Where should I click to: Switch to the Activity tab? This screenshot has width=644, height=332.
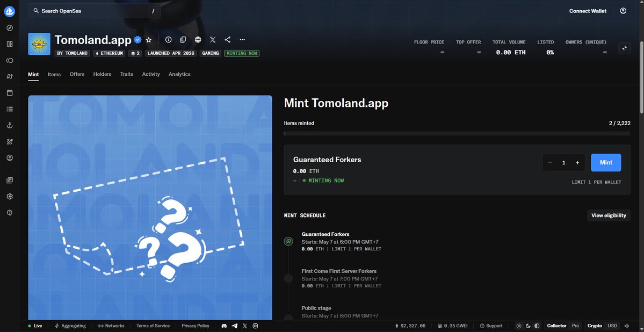(x=151, y=74)
